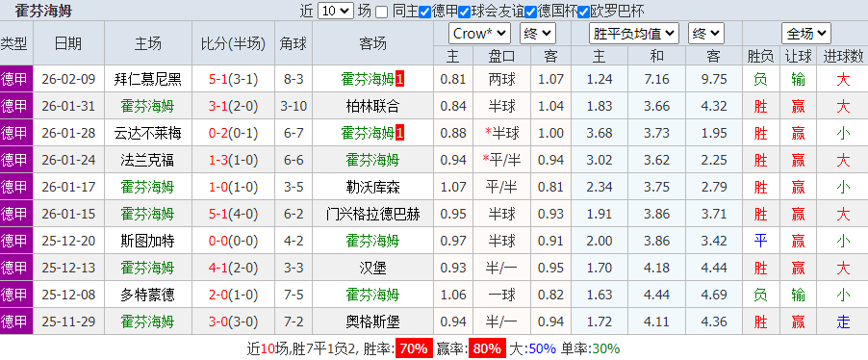
Task: Click the 德甲 type cell in the 25-11-29 row
Action: coord(16,321)
